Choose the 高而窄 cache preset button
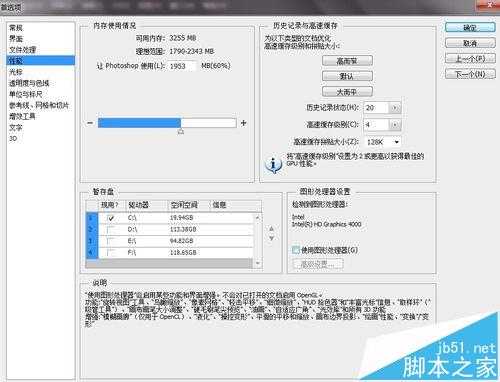Image resolution: width=500 pixels, height=382 pixels. (347, 61)
